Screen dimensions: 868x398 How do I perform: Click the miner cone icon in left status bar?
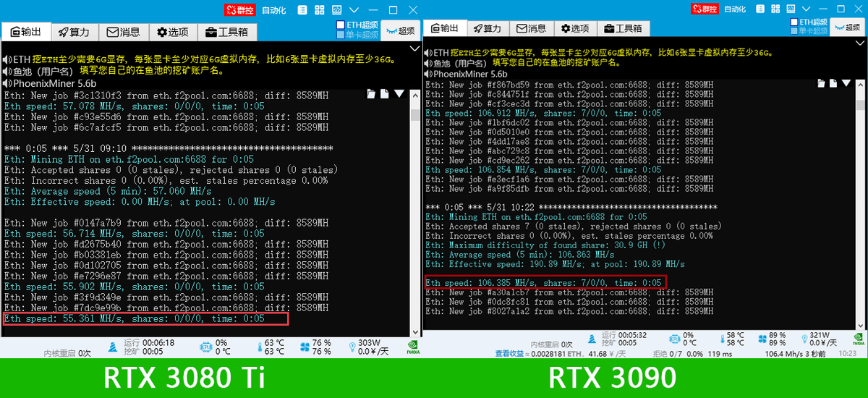(112, 347)
